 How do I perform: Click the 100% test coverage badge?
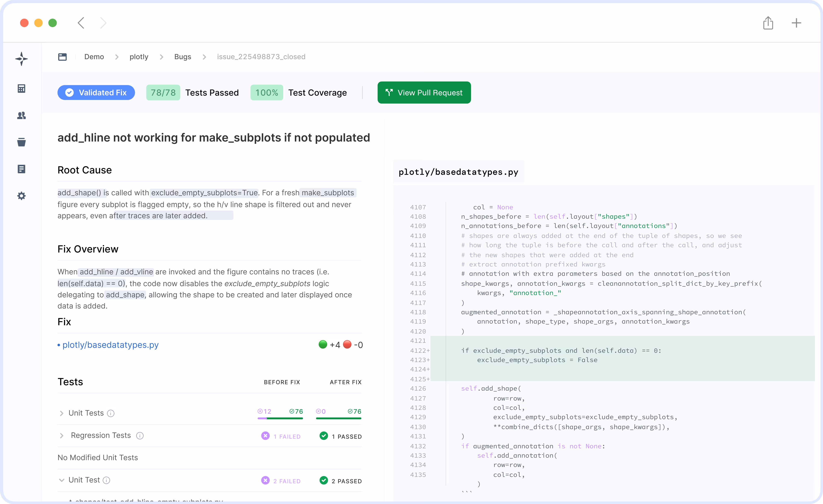coord(267,92)
